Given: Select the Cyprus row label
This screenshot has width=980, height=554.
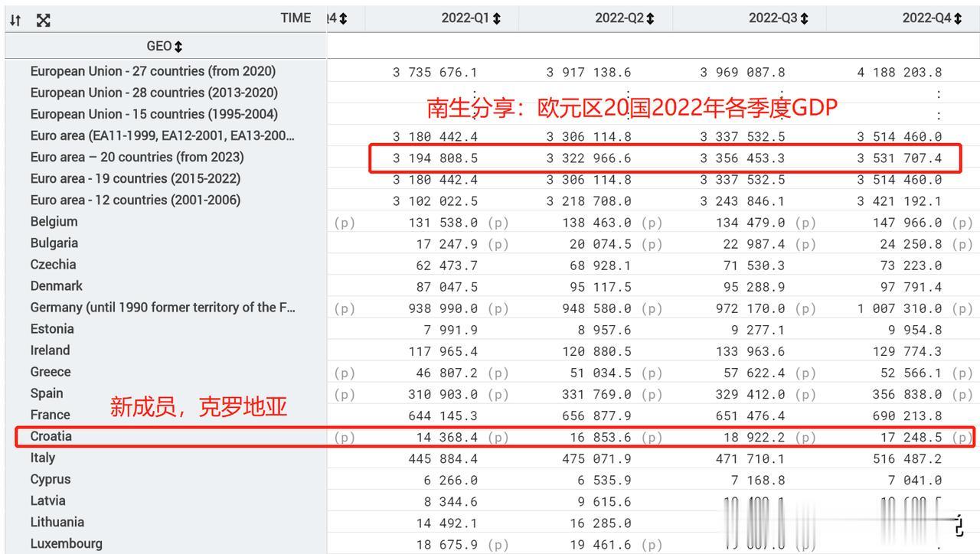Looking at the screenshot, I should click(x=51, y=478).
